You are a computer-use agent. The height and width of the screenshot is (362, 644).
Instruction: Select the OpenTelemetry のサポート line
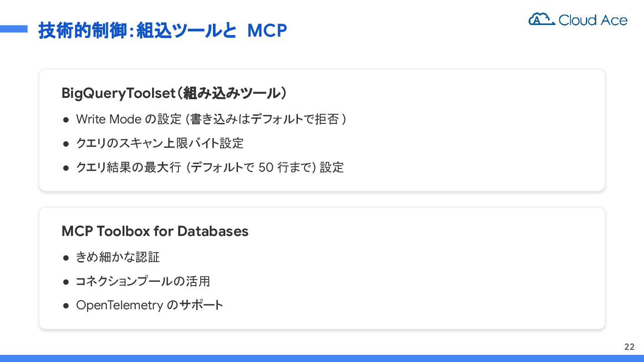pos(149,305)
